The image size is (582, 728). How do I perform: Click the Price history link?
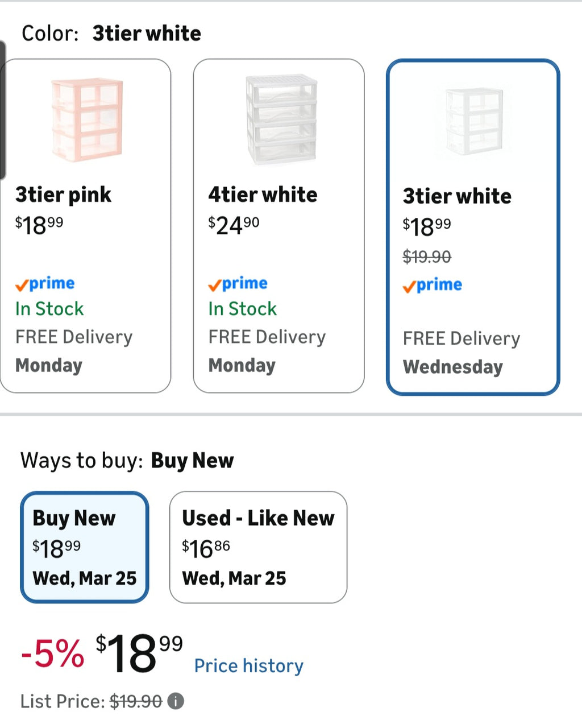tap(248, 665)
